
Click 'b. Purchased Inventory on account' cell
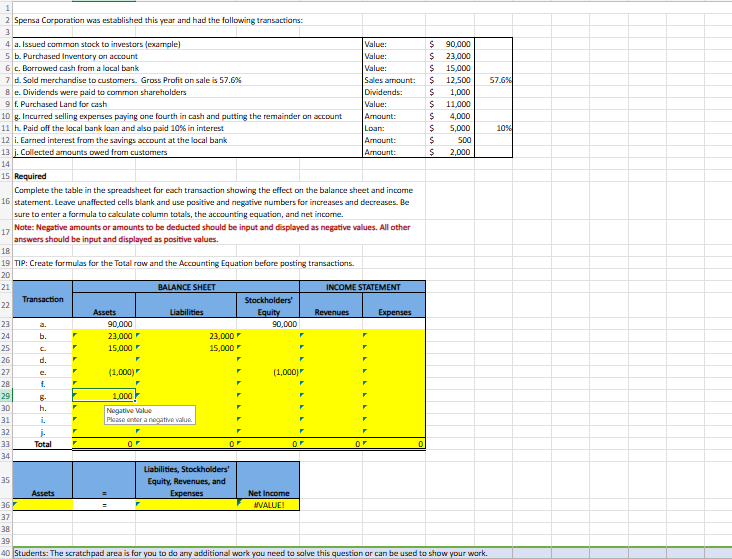point(76,56)
